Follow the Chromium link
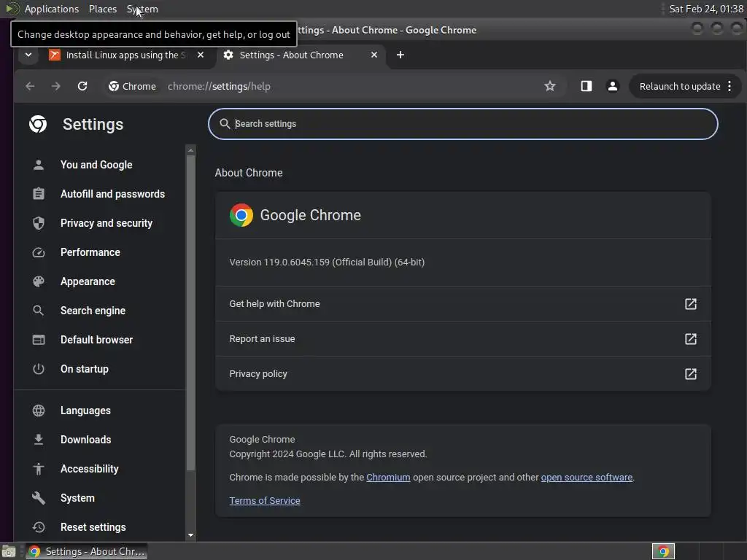Screen dimensions: 747x560 (388, 477)
